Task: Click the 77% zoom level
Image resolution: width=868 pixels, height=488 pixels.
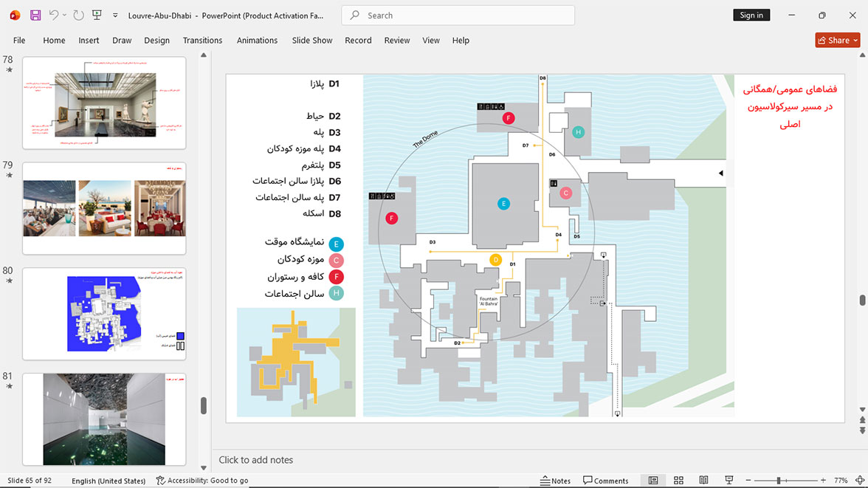Action: click(841, 480)
